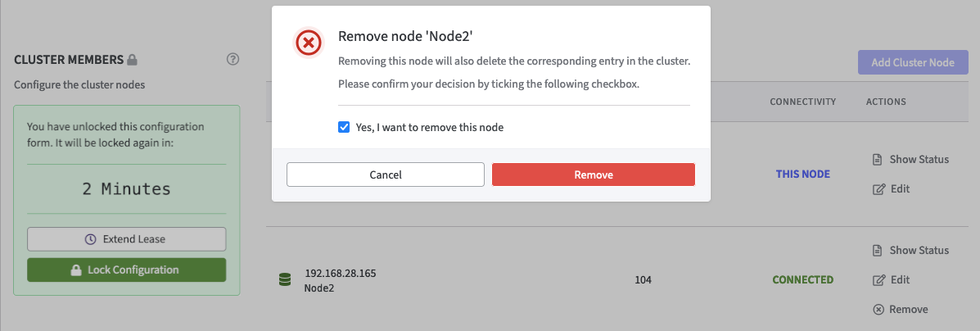Show Status of this node

(x=910, y=159)
